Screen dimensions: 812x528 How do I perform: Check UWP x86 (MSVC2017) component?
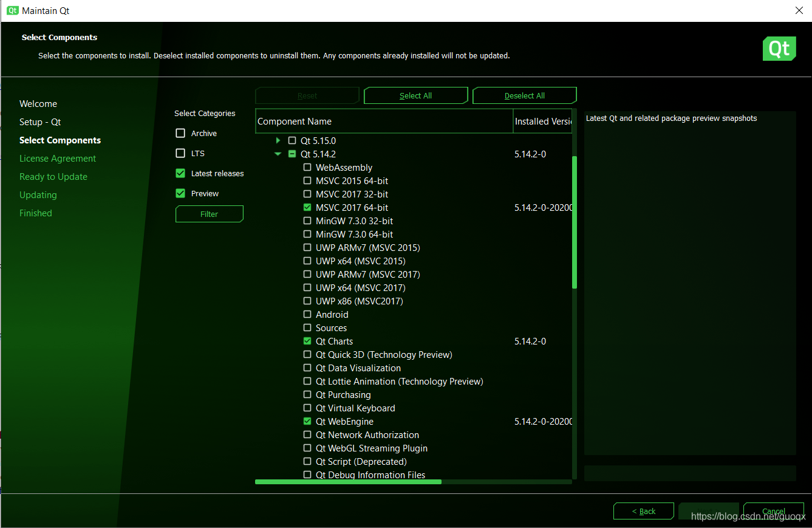pos(307,301)
